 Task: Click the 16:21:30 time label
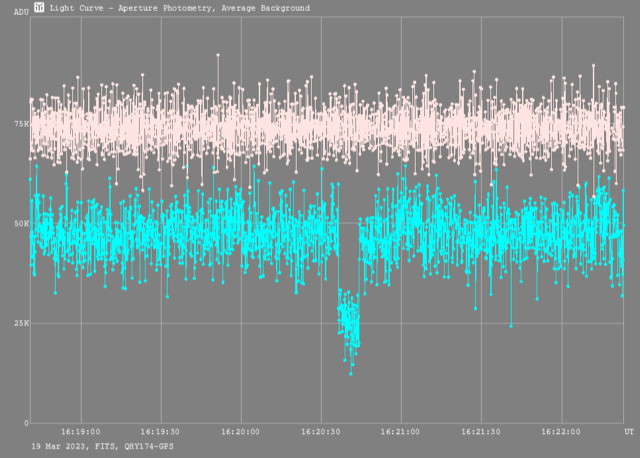481,432
